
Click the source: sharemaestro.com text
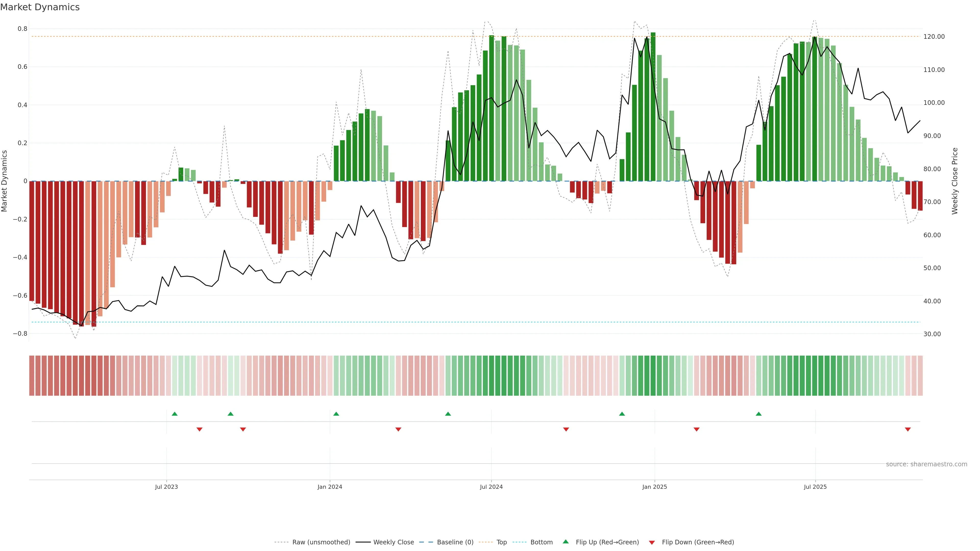(x=926, y=464)
